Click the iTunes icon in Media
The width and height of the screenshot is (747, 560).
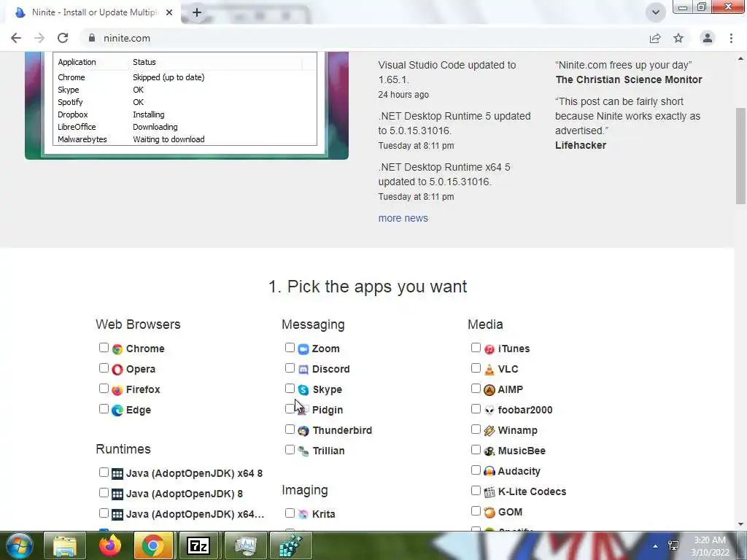click(489, 349)
